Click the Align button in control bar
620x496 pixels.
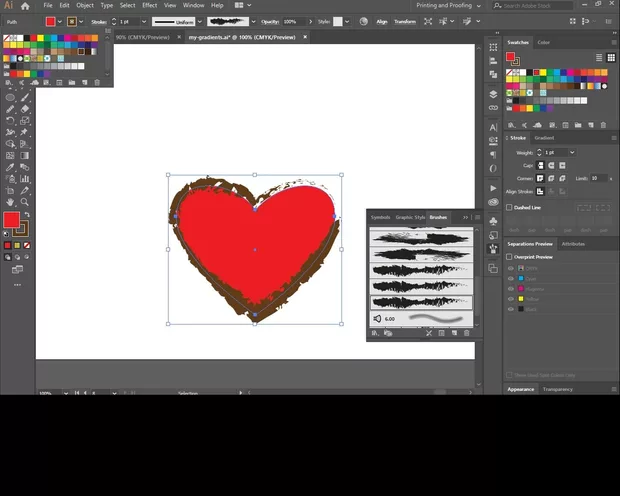(x=381, y=21)
